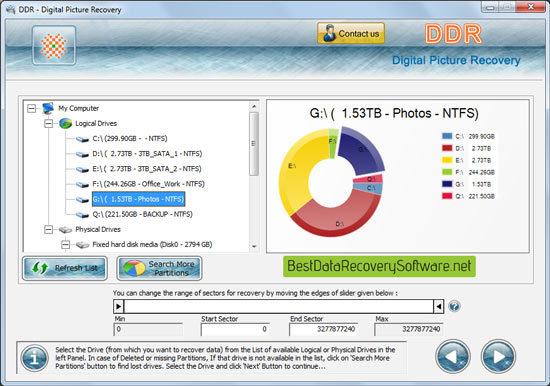The width and height of the screenshot is (550, 386).
Task: Collapse the Physical Drives node
Action: point(48,229)
